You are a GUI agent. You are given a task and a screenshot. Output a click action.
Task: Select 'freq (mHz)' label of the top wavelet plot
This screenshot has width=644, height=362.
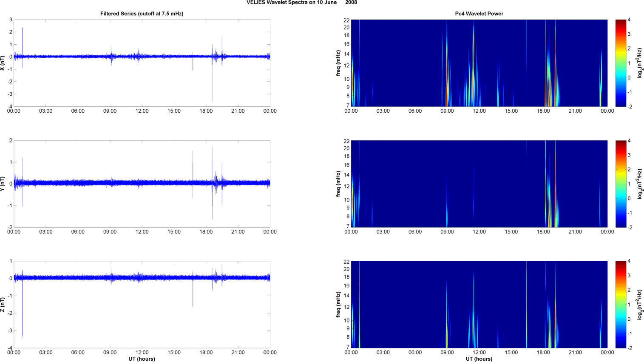[x=338, y=63]
